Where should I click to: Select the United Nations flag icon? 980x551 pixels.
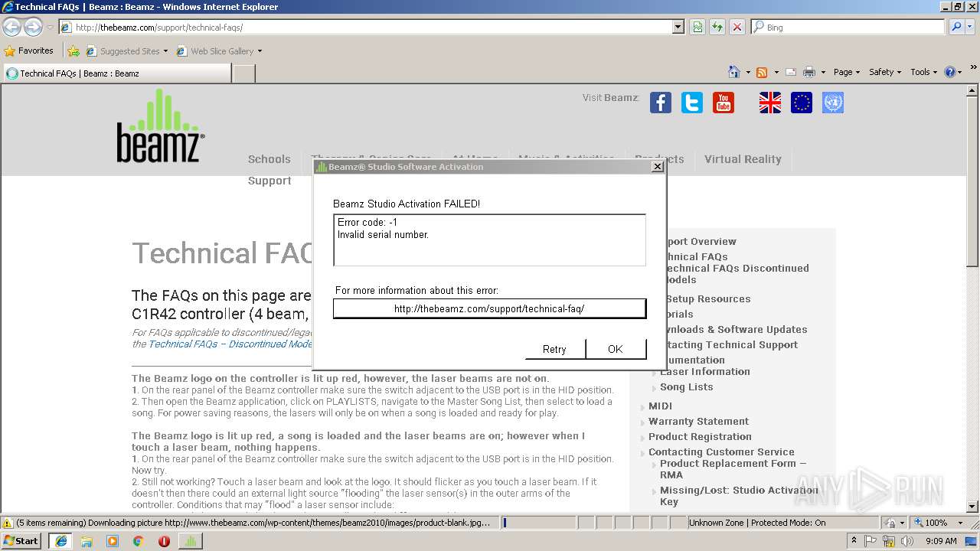point(833,103)
